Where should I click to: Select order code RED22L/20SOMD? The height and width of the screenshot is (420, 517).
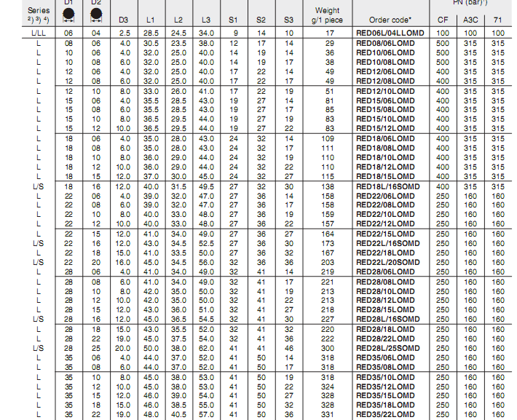coord(388,261)
